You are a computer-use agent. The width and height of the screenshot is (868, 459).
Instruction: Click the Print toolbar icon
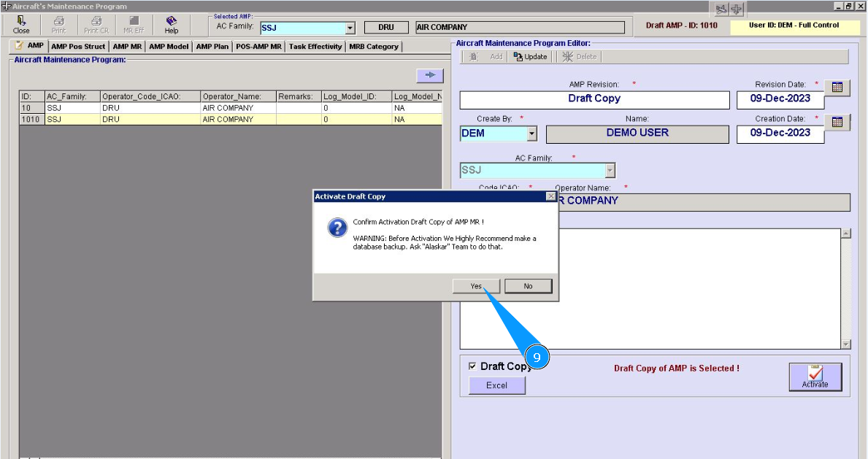58,25
